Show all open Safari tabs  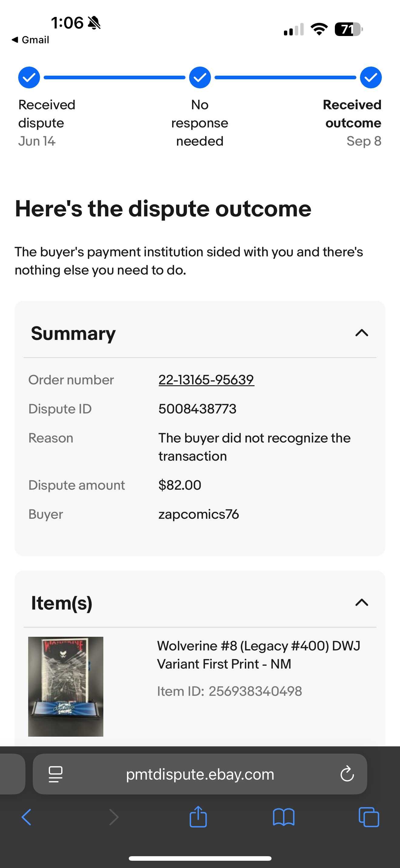(368, 817)
